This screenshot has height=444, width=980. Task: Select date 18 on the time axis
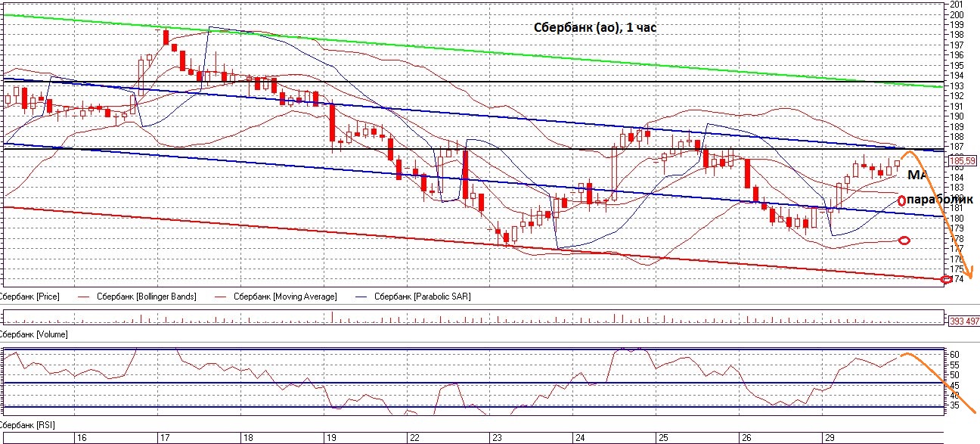pyautogui.click(x=247, y=438)
